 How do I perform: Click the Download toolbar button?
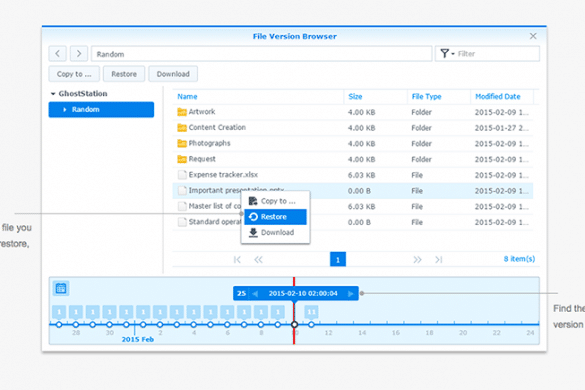coord(173,74)
